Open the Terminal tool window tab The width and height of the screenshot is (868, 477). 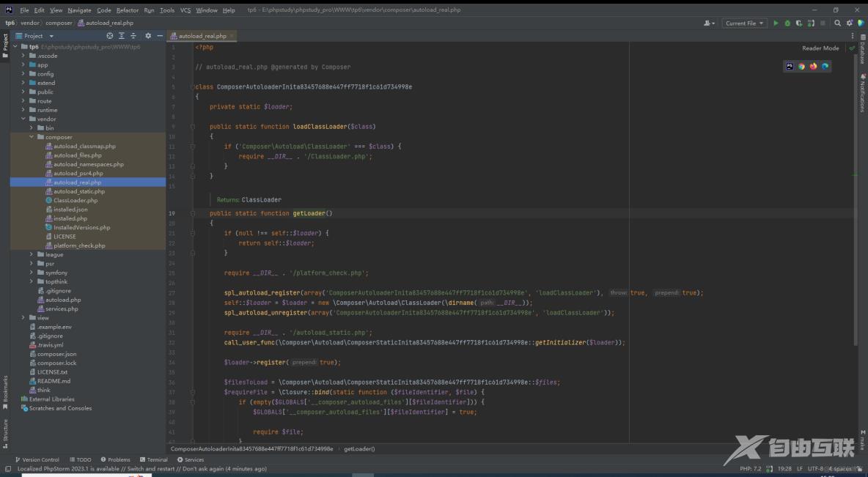[x=153, y=459]
